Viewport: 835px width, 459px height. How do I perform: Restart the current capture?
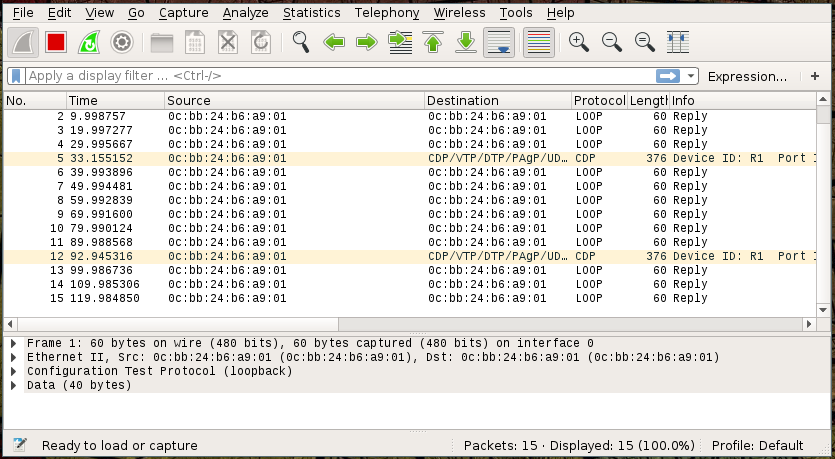coord(89,42)
